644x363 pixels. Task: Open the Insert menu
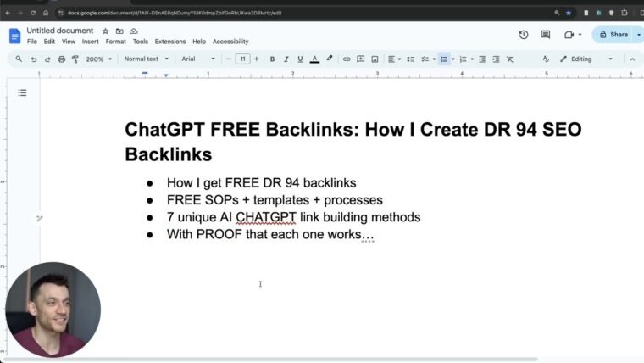(90, 42)
